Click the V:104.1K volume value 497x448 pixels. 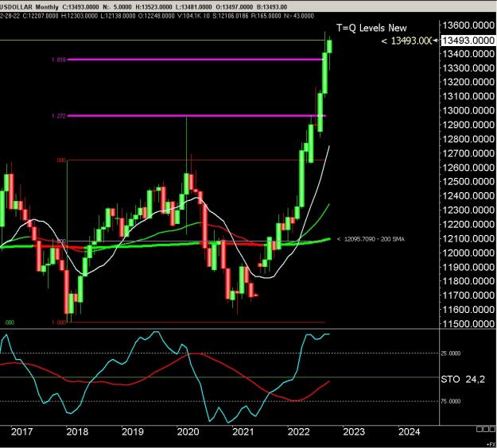[189, 16]
